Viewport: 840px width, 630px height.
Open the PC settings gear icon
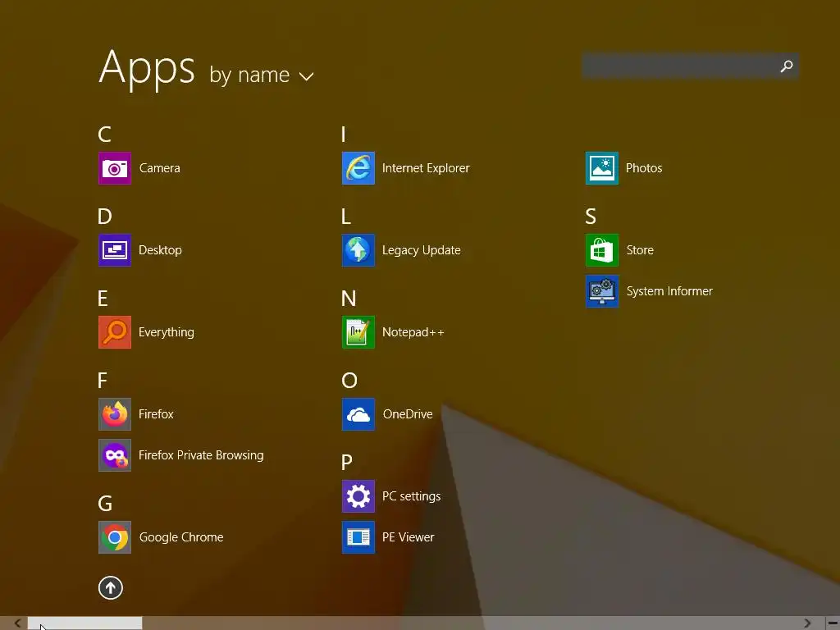[x=358, y=496]
